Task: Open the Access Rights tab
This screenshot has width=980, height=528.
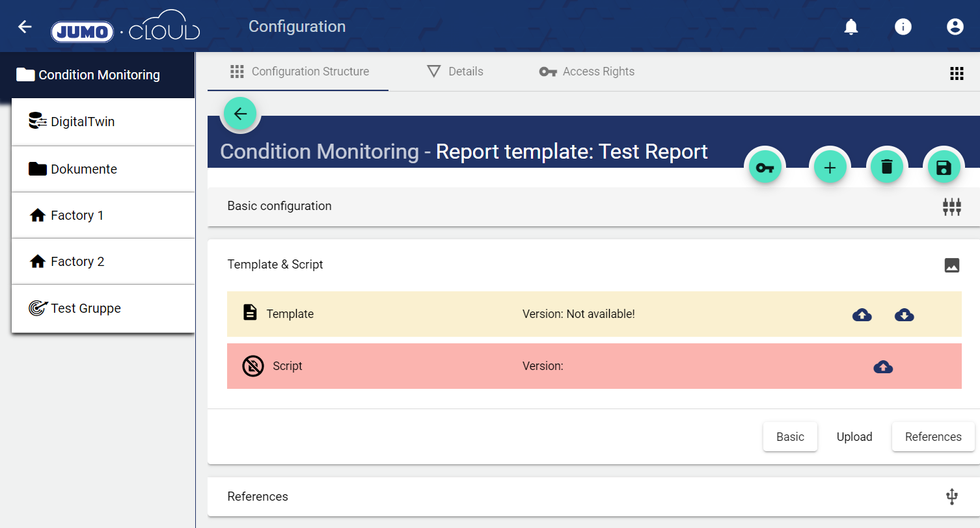Action: [x=587, y=72]
